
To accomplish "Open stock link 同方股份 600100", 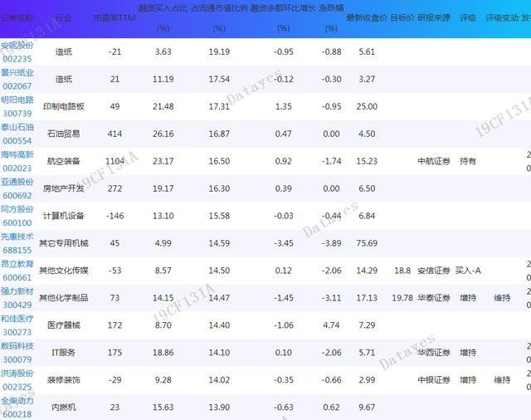I will (17, 216).
